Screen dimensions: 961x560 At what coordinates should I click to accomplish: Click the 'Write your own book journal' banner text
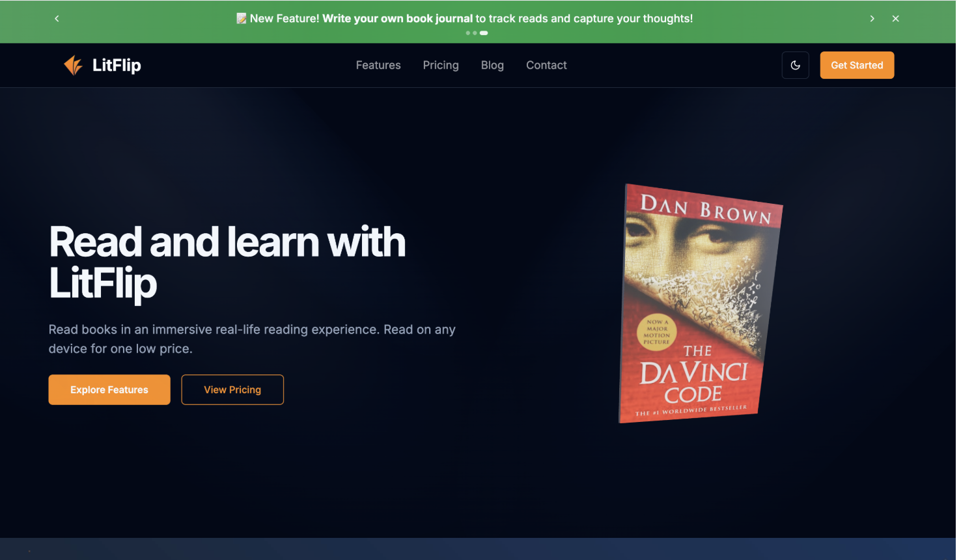coord(398,18)
